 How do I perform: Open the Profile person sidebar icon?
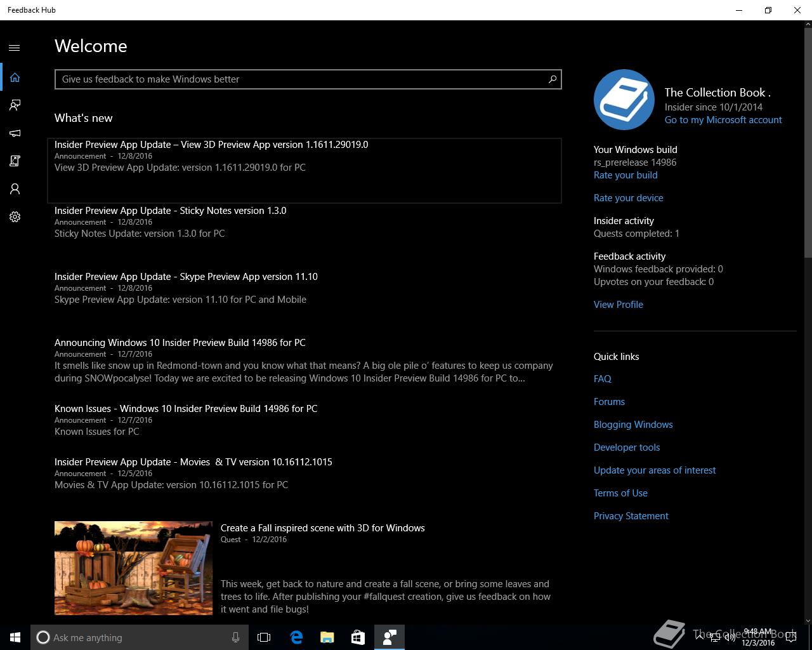pyautogui.click(x=15, y=189)
